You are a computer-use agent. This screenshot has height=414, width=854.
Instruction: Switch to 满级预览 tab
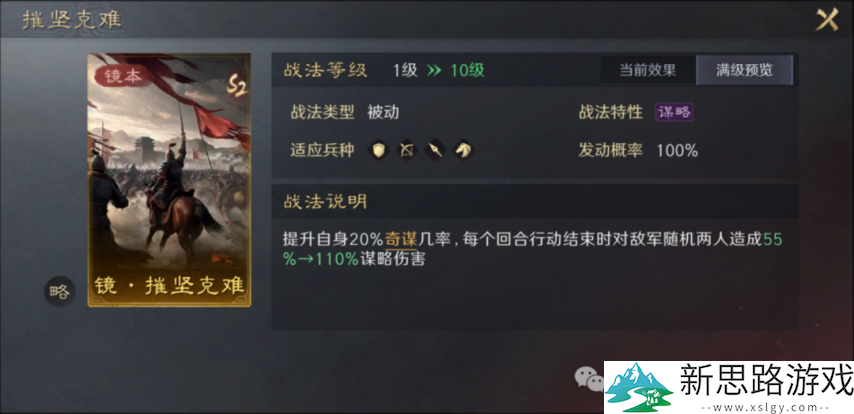click(744, 70)
